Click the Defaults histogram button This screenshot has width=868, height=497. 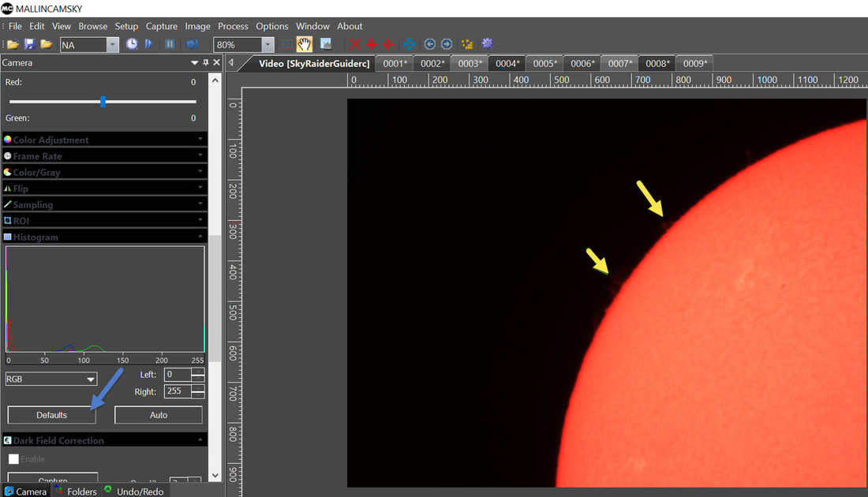tap(51, 415)
